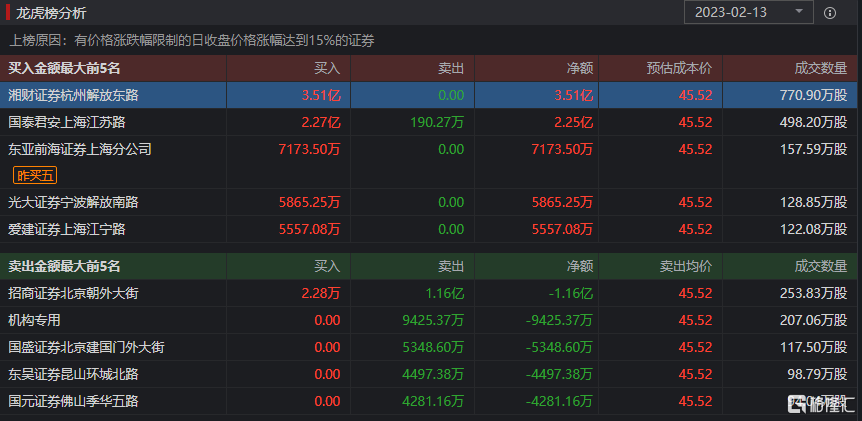Click the -1.16亿 net amount cell

tap(571, 293)
